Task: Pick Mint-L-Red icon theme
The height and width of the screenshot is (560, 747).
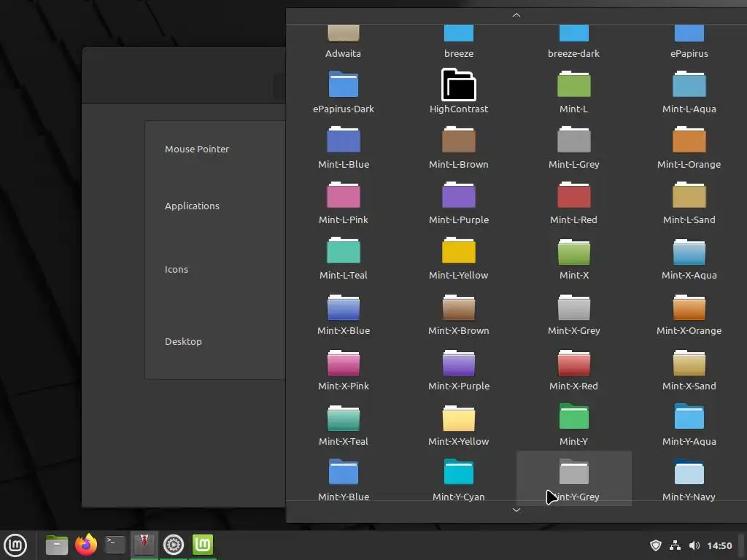Action: pyautogui.click(x=573, y=203)
